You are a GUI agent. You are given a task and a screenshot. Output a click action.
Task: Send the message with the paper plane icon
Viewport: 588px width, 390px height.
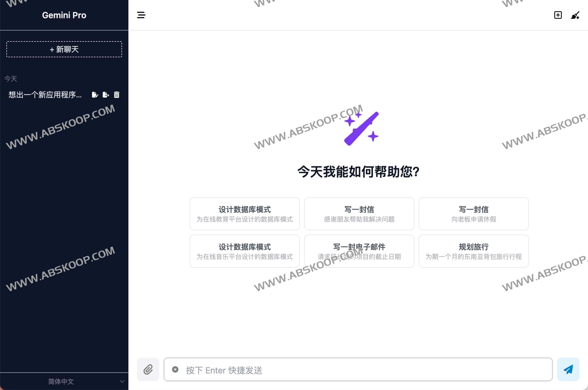(x=568, y=370)
